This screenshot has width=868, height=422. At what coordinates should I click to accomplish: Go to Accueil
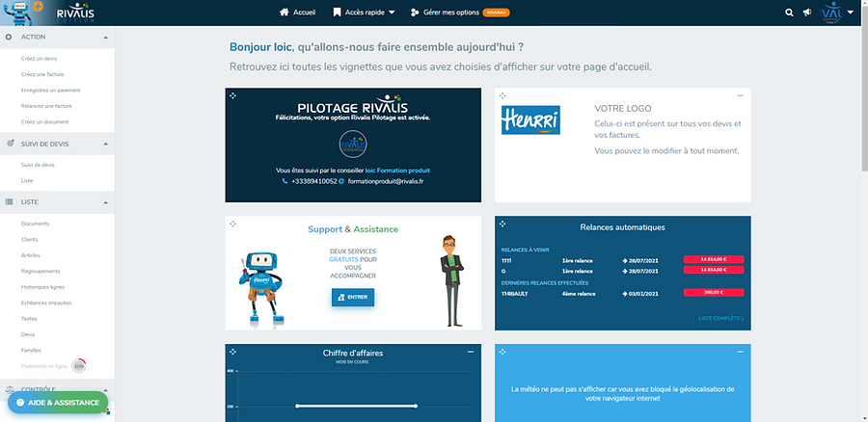point(305,13)
